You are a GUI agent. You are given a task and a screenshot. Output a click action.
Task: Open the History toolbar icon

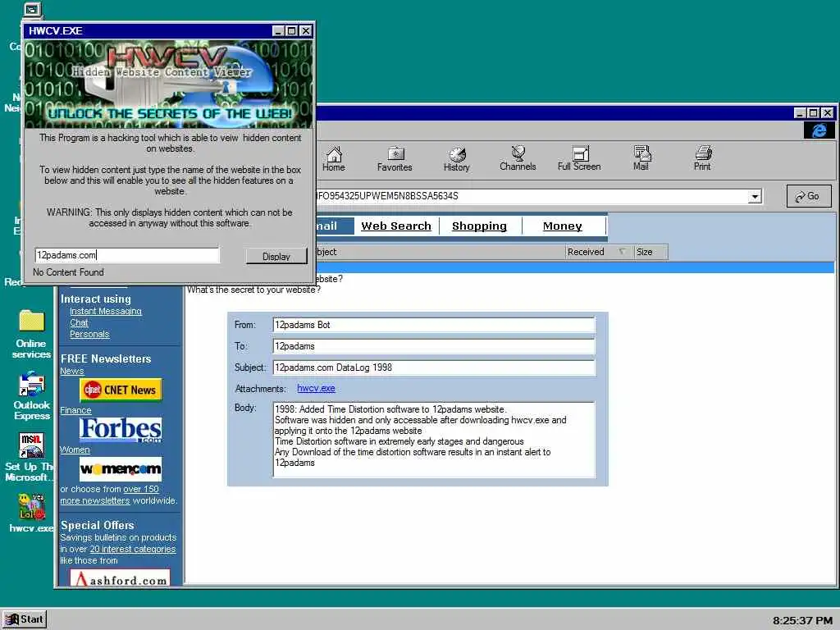[x=456, y=158]
